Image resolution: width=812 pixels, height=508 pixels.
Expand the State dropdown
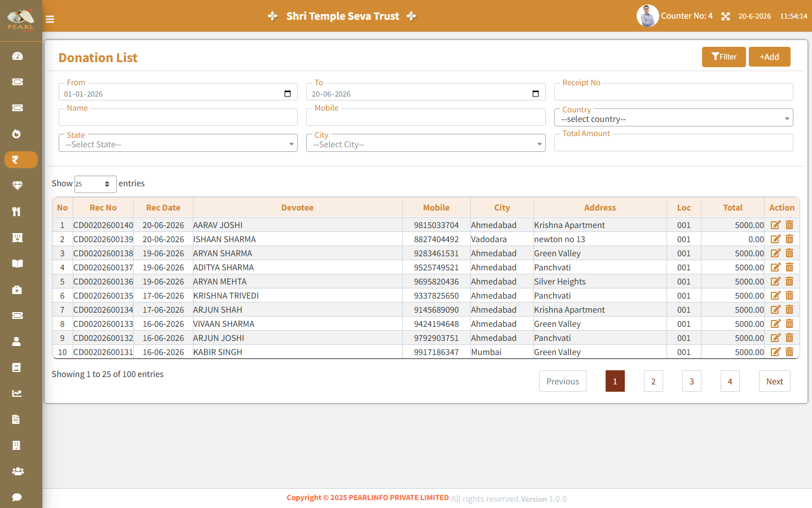tap(178, 144)
